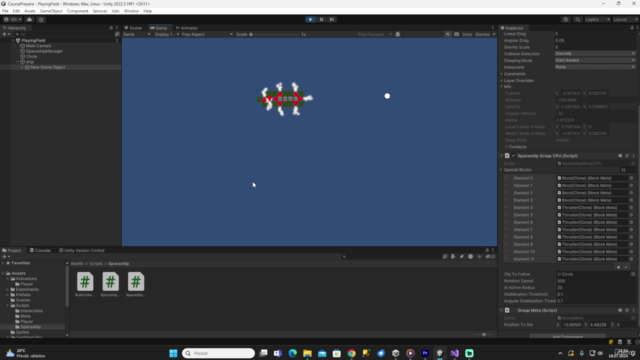Collapse the Info section
The height and width of the screenshot is (360, 640).
tap(502, 87)
